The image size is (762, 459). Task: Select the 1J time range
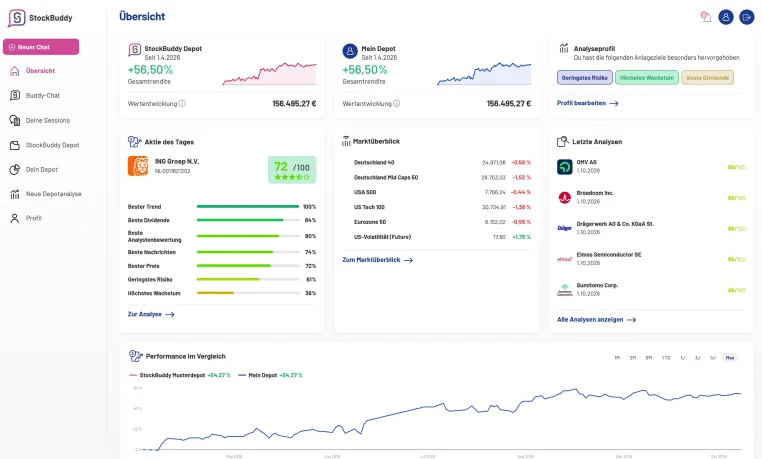click(x=683, y=358)
